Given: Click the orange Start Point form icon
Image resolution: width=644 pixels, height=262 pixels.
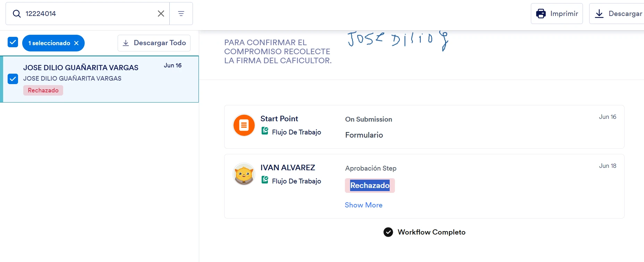Looking at the screenshot, I should pos(244,125).
